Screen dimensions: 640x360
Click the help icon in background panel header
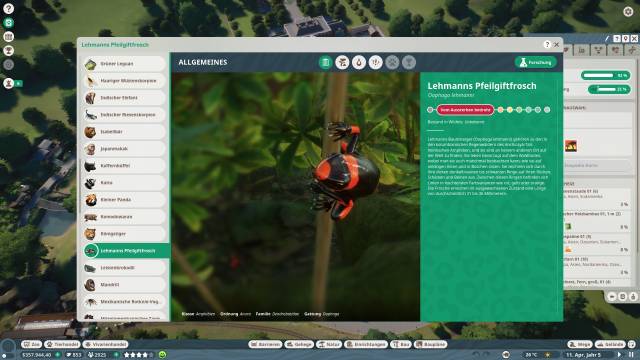(617, 38)
